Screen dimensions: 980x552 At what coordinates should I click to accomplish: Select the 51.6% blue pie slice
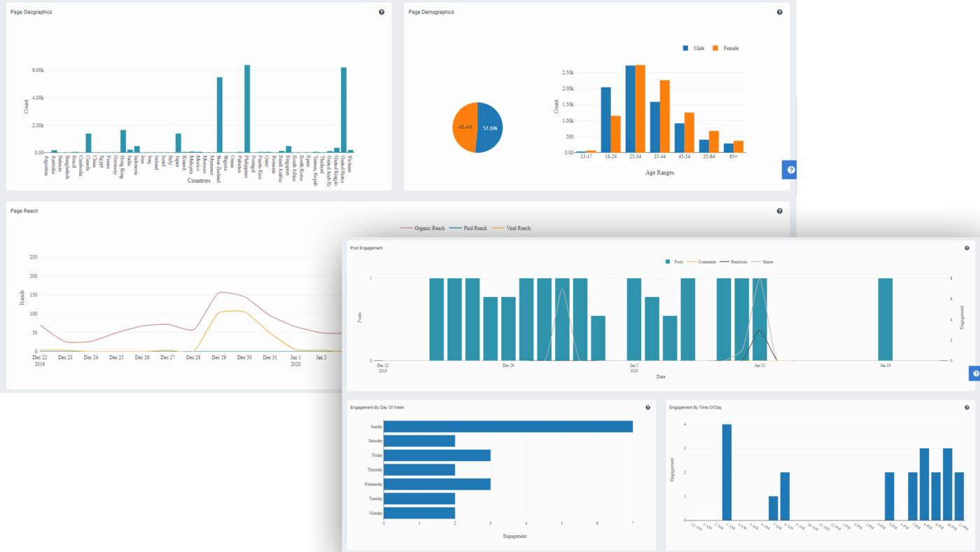click(490, 127)
